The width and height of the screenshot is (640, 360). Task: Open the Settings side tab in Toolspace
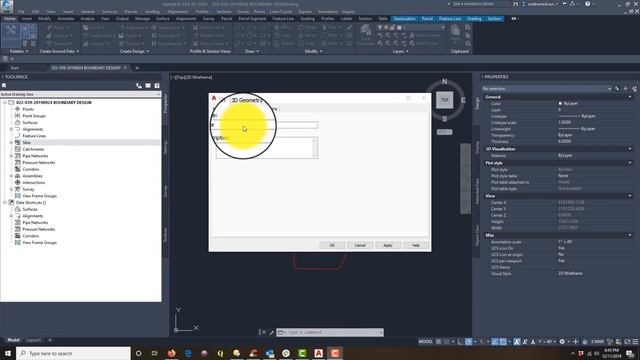click(x=165, y=147)
